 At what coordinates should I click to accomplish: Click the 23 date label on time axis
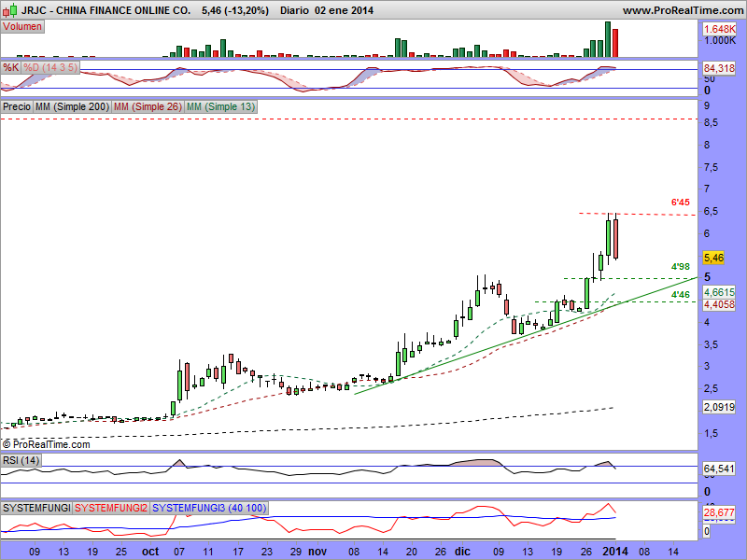tap(267, 552)
